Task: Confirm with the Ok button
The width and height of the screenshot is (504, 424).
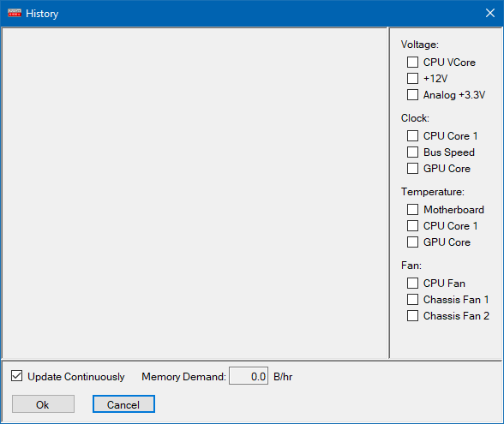Action: [x=43, y=404]
